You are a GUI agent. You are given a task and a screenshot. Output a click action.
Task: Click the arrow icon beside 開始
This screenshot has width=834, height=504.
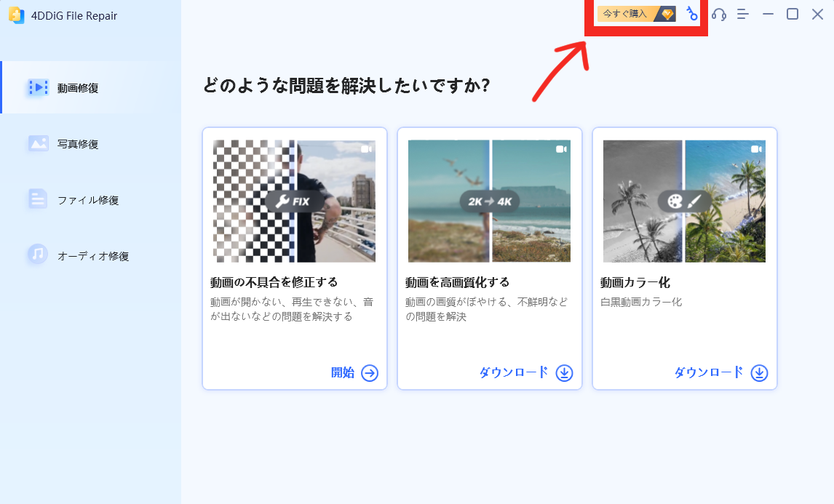(x=370, y=373)
